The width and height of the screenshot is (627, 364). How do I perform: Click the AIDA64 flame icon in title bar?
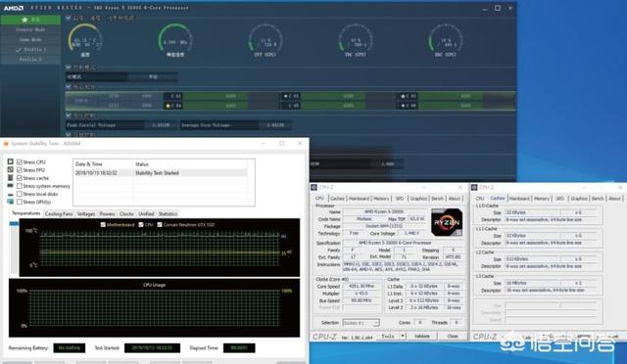click(x=6, y=144)
